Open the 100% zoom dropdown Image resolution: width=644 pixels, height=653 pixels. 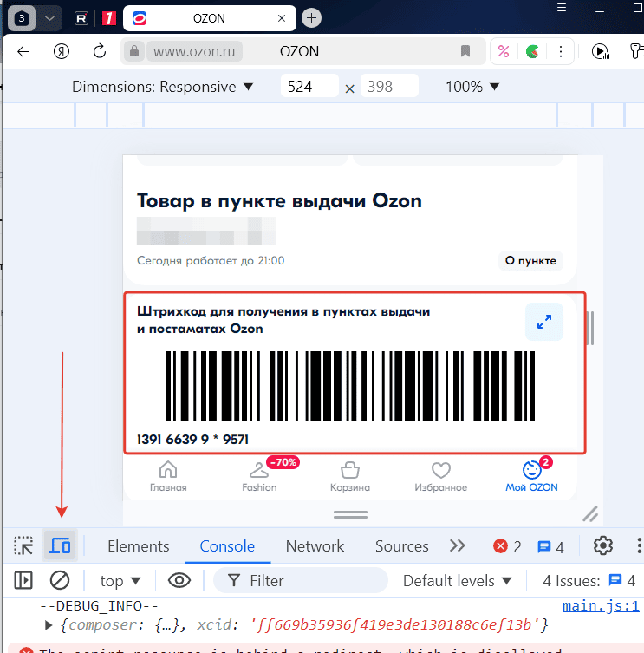[472, 87]
